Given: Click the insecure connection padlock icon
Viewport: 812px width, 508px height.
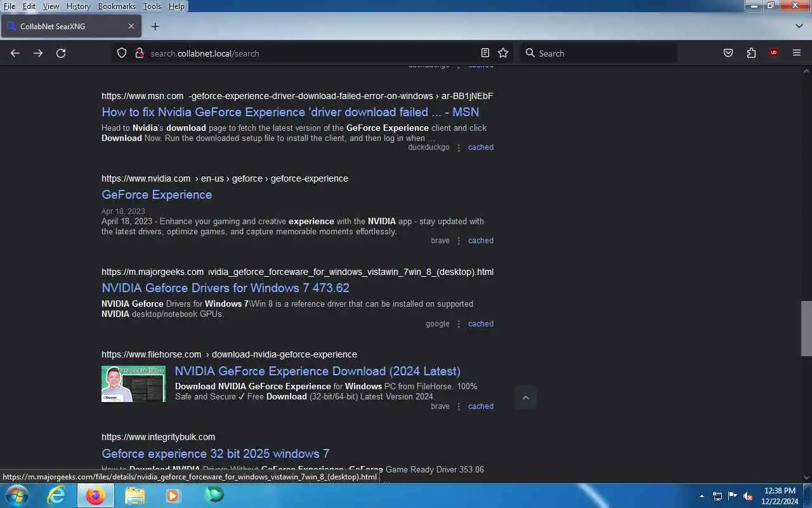Looking at the screenshot, I should tap(140, 53).
